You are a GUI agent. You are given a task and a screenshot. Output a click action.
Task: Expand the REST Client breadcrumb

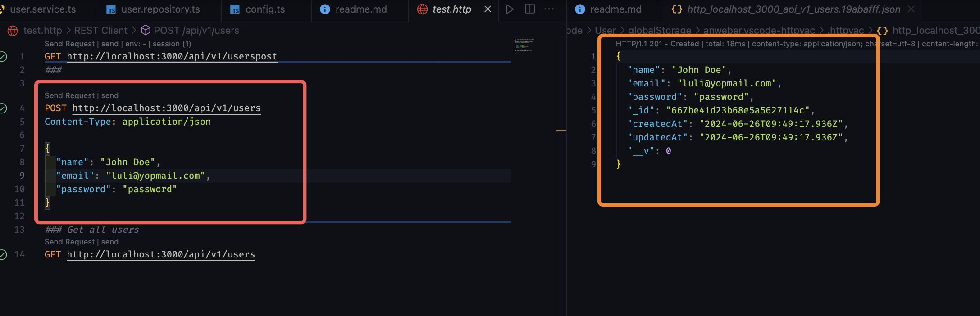click(101, 31)
